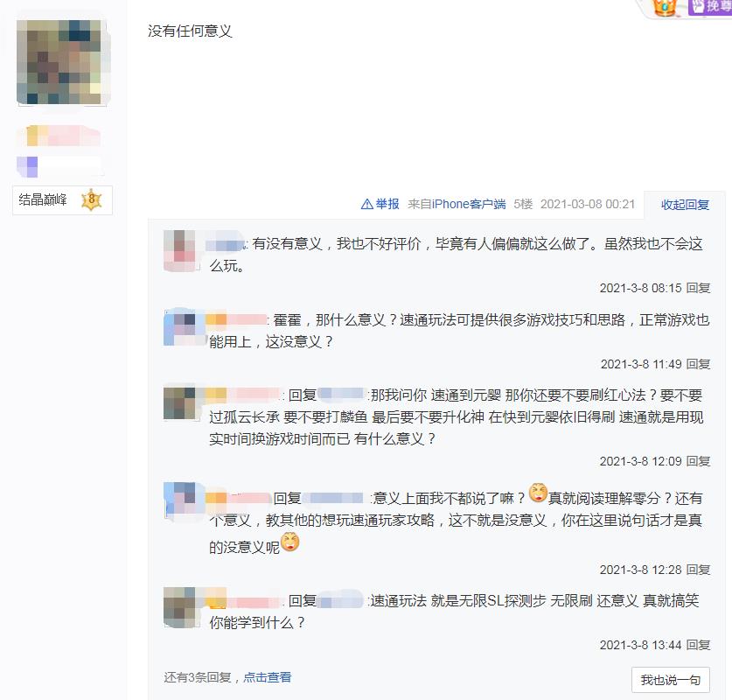
Task: Open first commenter's avatar at 08:15 reply
Action: coord(182,250)
